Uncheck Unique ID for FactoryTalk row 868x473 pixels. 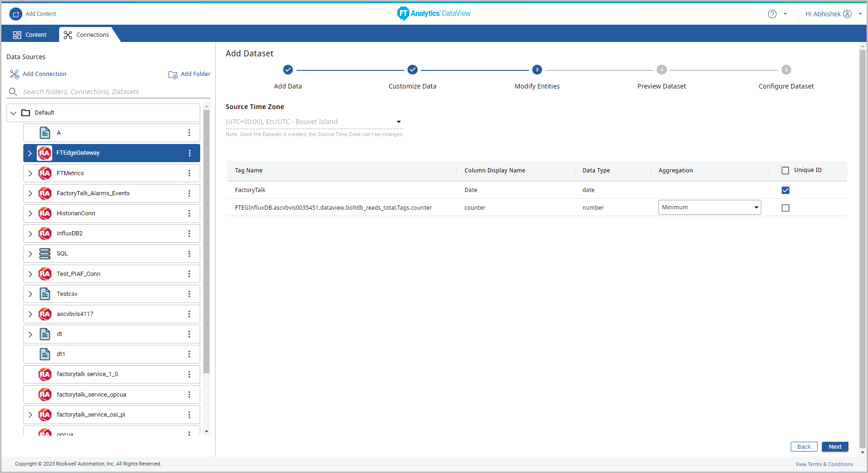(786, 190)
